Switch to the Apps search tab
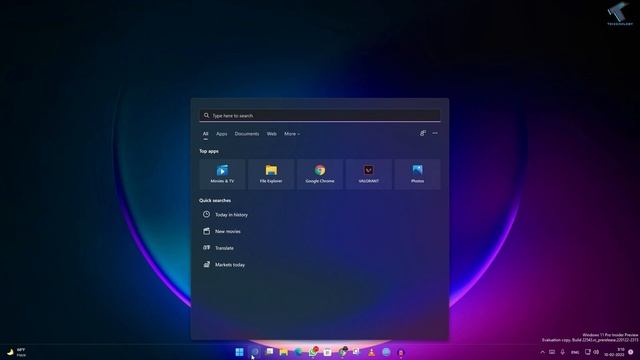Image resolution: width=640 pixels, height=360 pixels. (221, 134)
